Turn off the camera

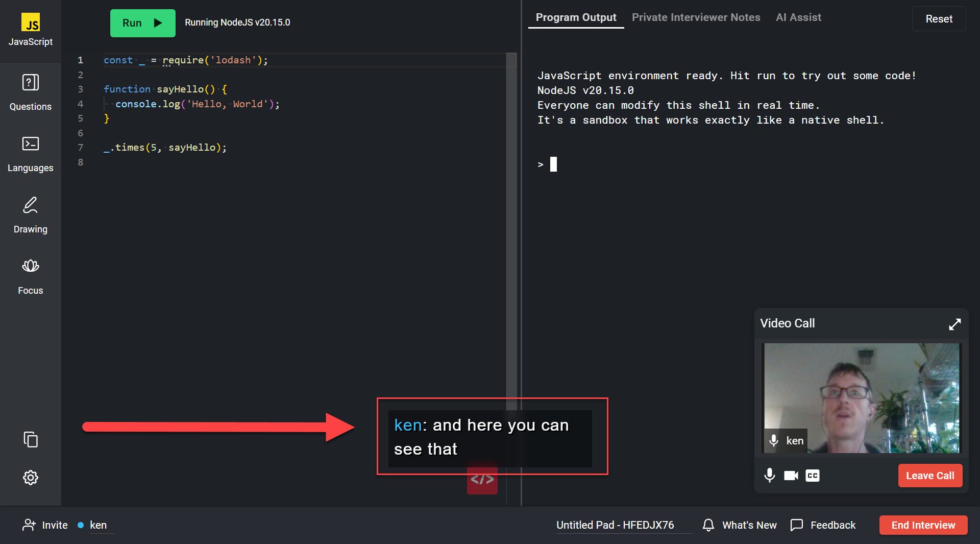[x=791, y=476]
